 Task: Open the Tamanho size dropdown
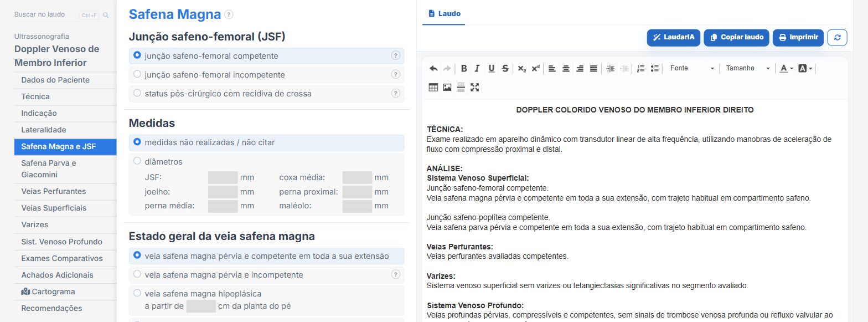pos(747,68)
